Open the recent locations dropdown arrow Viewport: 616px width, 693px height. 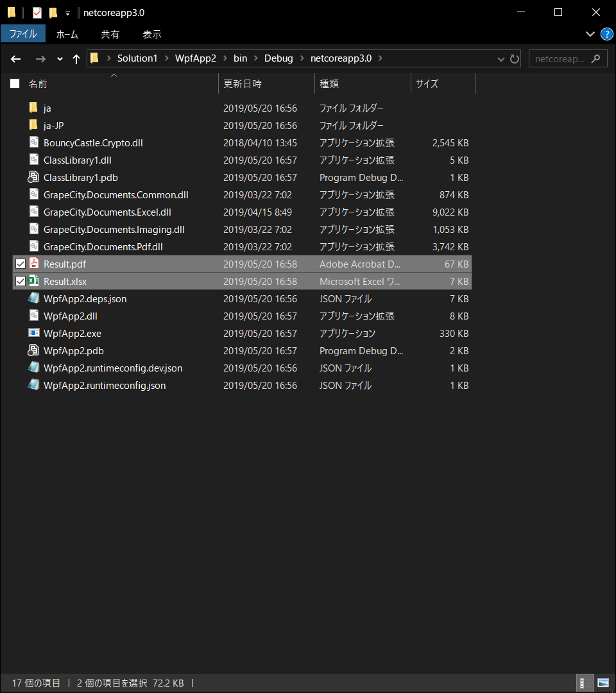[x=60, y=59]
